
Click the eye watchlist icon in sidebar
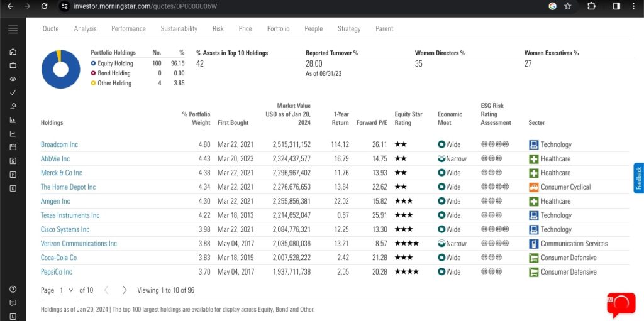click(13, 79)
